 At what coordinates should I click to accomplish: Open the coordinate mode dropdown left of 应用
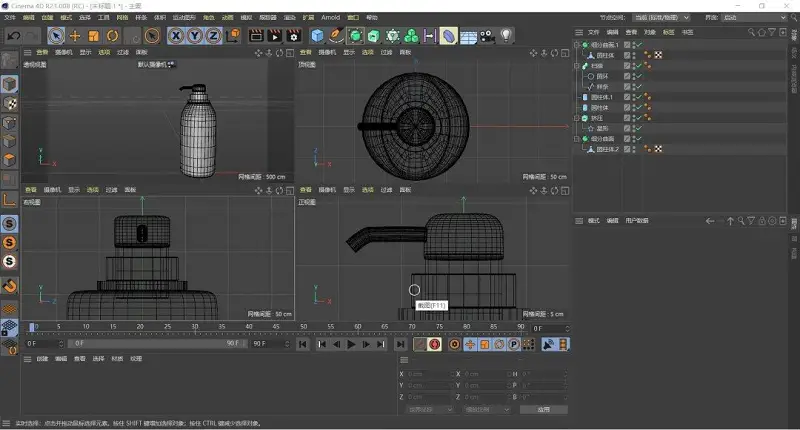(487, 410)
